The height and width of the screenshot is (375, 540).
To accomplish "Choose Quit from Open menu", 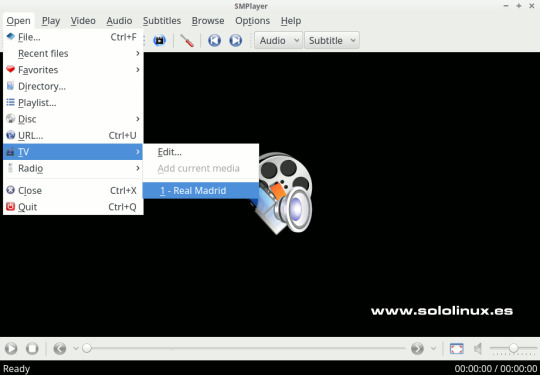I will (x=73, y=207).
